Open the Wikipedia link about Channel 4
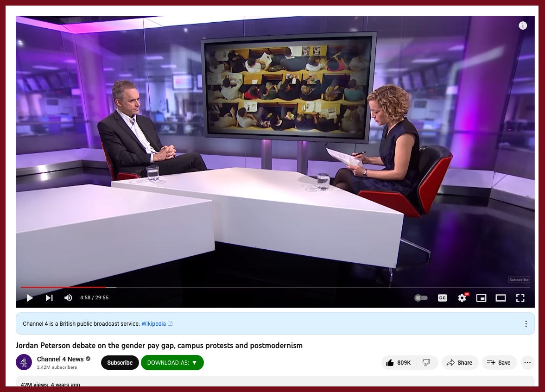Image resolution: width=545 pixels, height=392 pixels. tap(157, 323)
